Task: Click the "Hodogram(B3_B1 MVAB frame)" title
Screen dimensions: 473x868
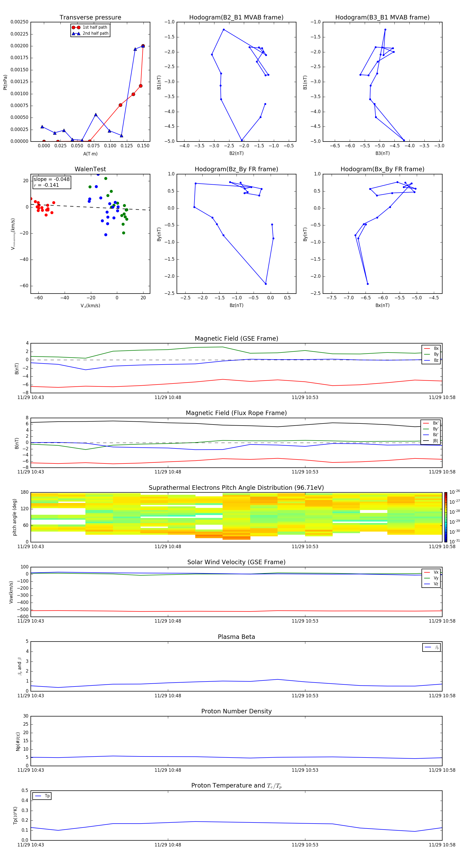Action: click(382, 18)
